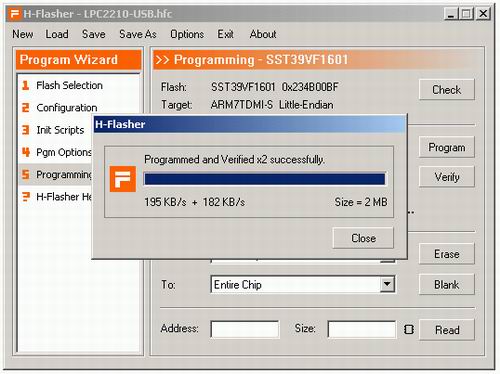Click the Verify button

pyautogui.click(x=447, y=177)
